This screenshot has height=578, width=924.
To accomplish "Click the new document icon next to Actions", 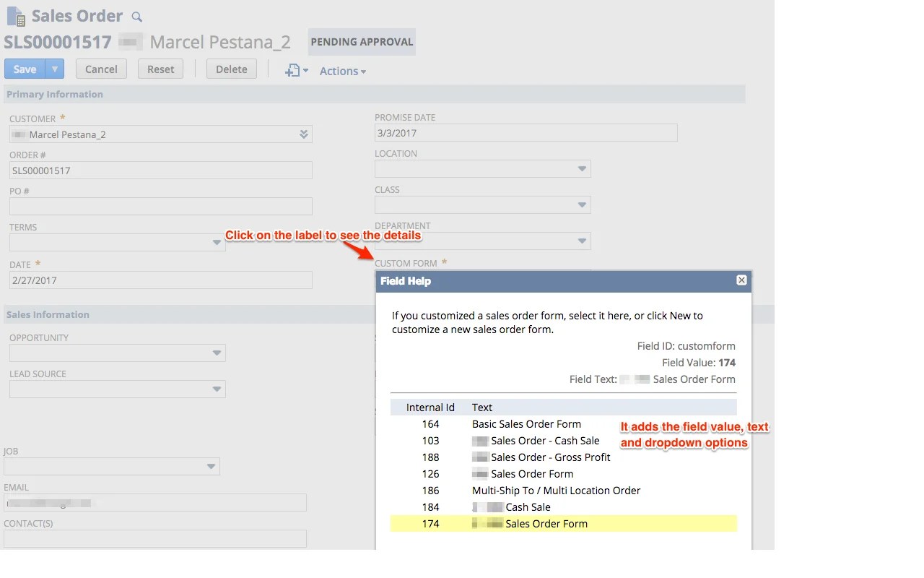I will click(292, 70).
